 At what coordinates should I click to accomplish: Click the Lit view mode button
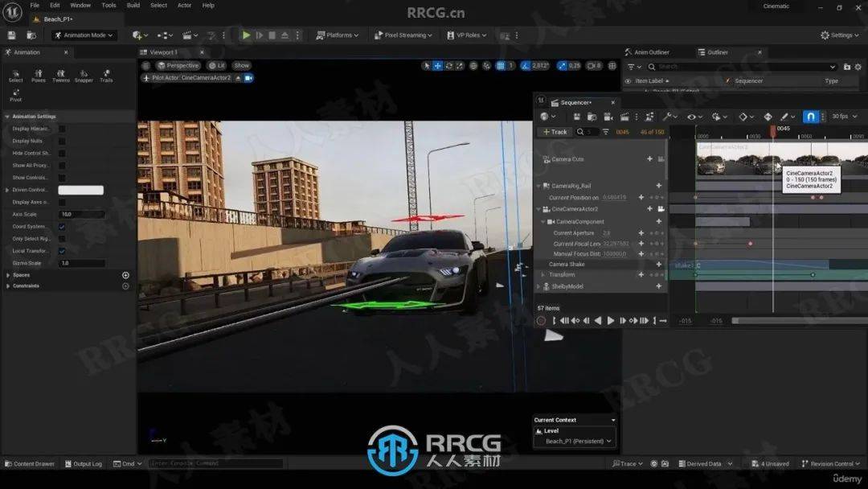coord(216,65)
